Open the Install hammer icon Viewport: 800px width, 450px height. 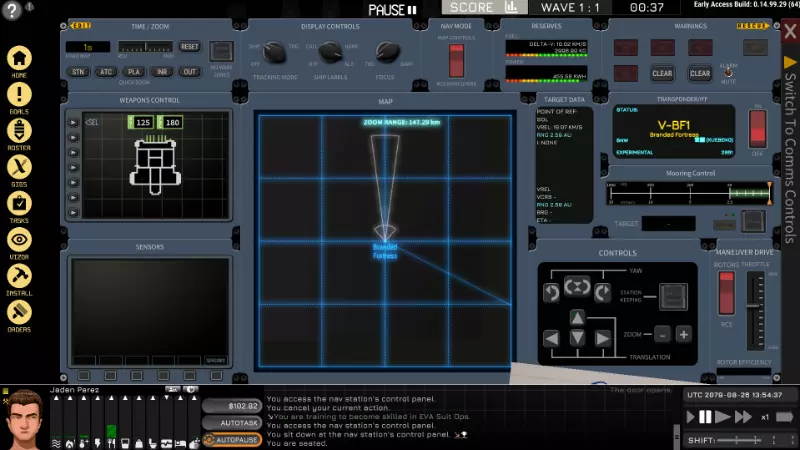19,277
